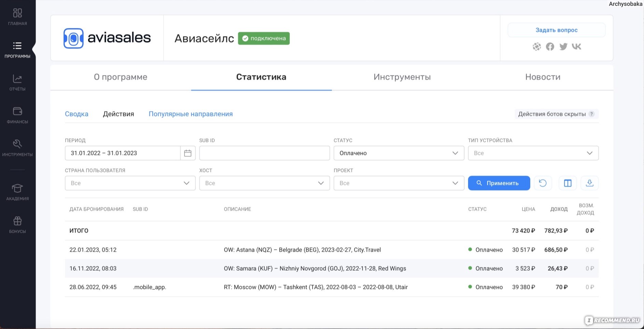Open the VK social icon
Image resolution: width=644 pixels, height=329 pixels.
(x=577, y=46)
